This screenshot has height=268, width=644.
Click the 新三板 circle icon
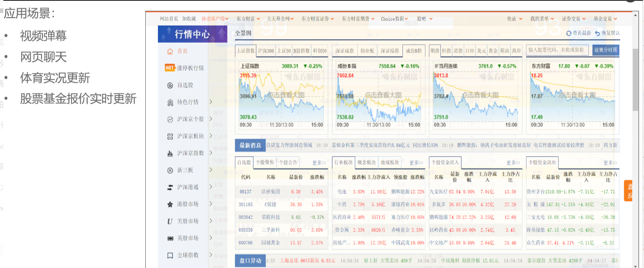(x=170, y=170)
